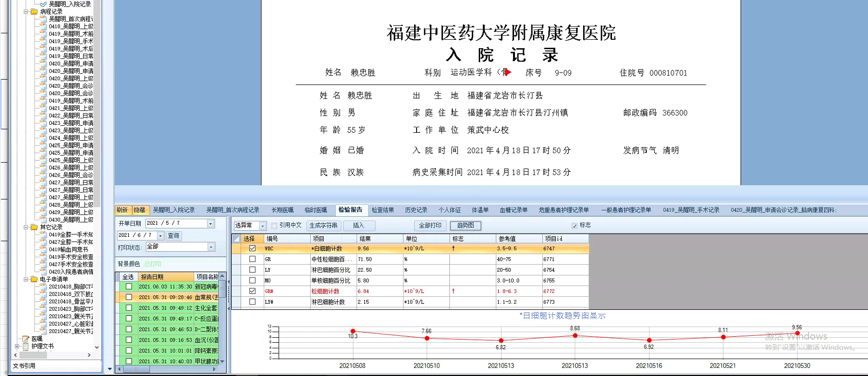Check the MO row checkbox
The width and height of the screenshot is (868, 376).
point(253,281)
